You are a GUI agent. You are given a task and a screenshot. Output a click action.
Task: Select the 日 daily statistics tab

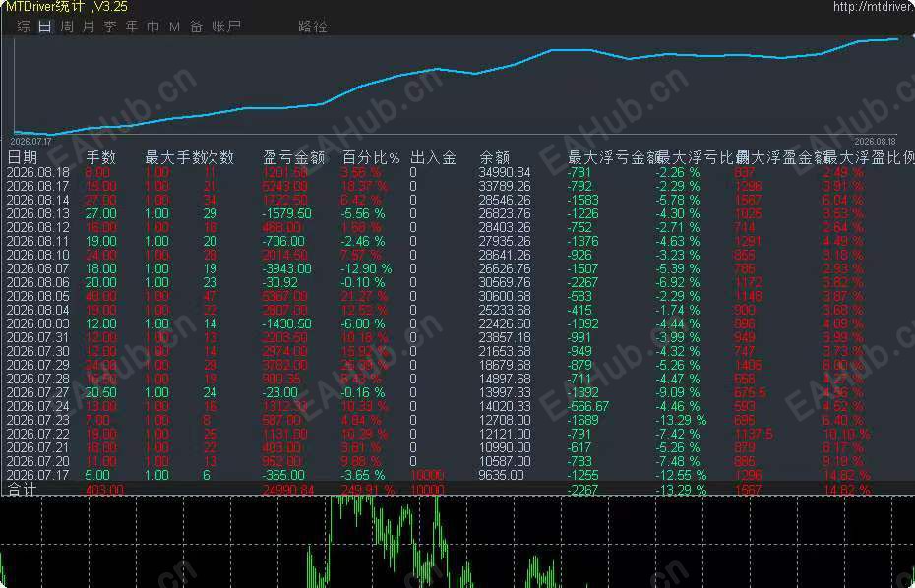pos(45,27)
